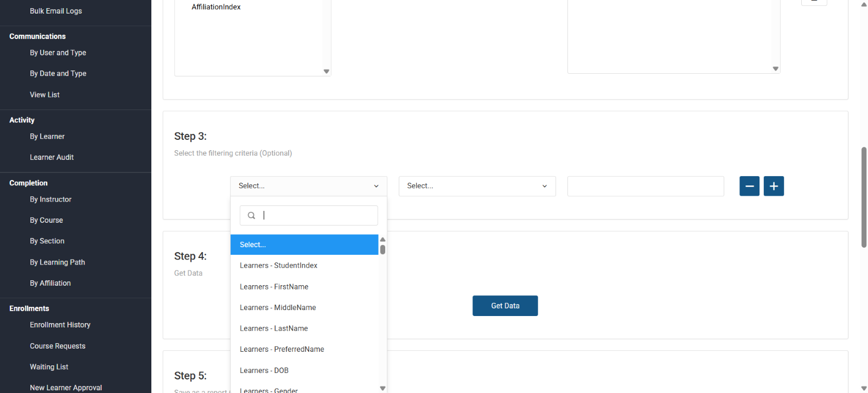Pick Learners - DOB from the list

coord(264,371)
